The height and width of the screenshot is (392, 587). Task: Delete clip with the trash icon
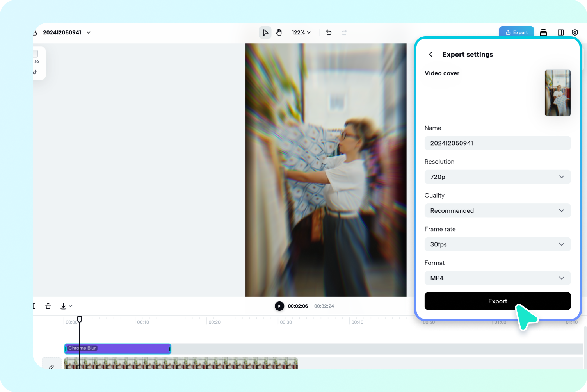coord(48,306)
